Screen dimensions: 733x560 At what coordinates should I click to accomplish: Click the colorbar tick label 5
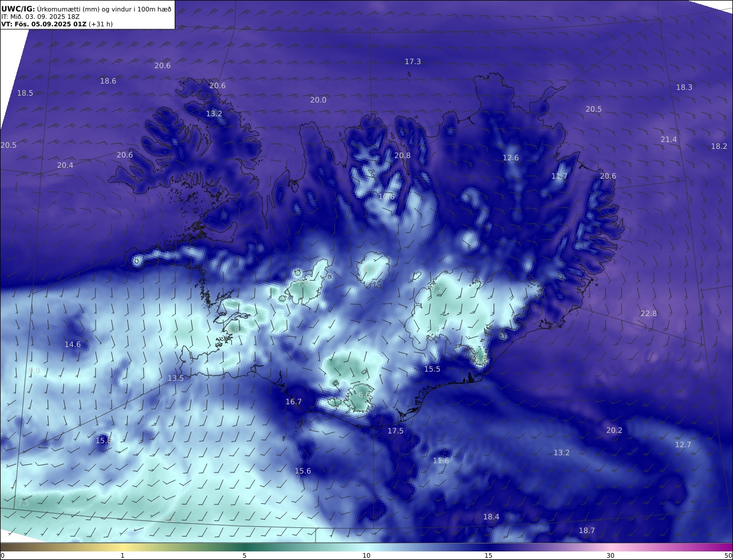click(245, 555)
